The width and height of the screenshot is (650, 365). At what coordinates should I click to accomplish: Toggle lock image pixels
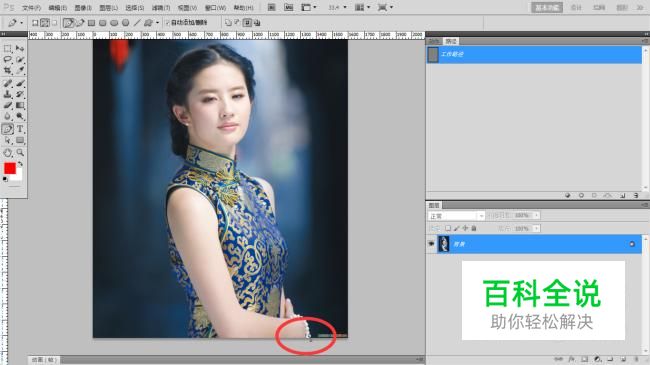pos(457,228)
